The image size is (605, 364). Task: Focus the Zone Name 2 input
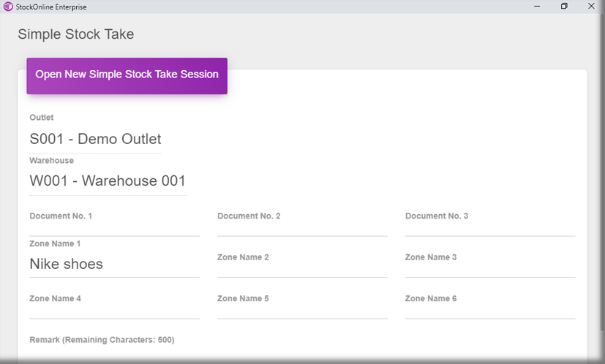(302, 269)
